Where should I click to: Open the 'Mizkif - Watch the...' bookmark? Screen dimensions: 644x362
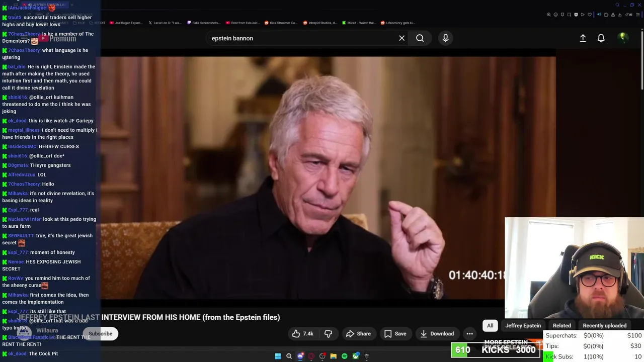point(359,23)
